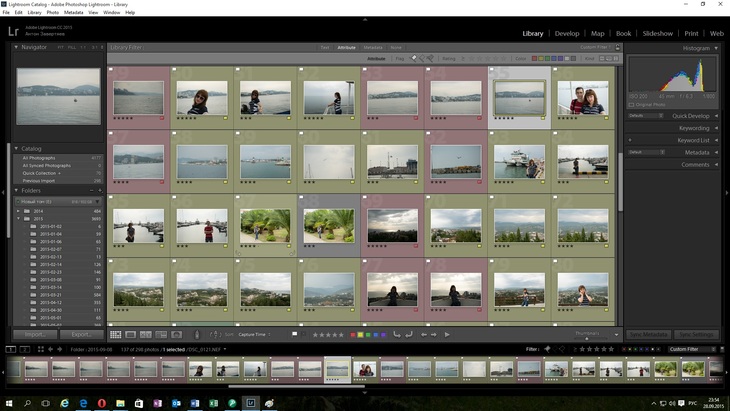Open the Develop module
The image size is (730, 411).
567,34
